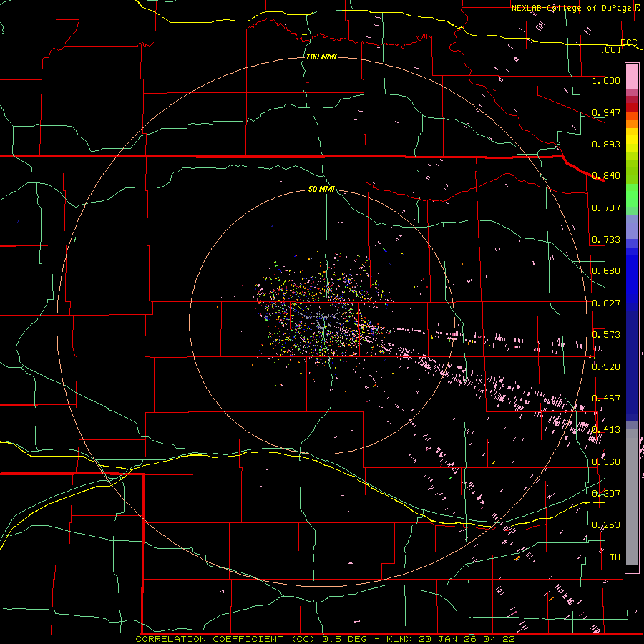Click the 0.947 color scale value
This screenshot has height=644, width=644.
(x=606, y=112)
